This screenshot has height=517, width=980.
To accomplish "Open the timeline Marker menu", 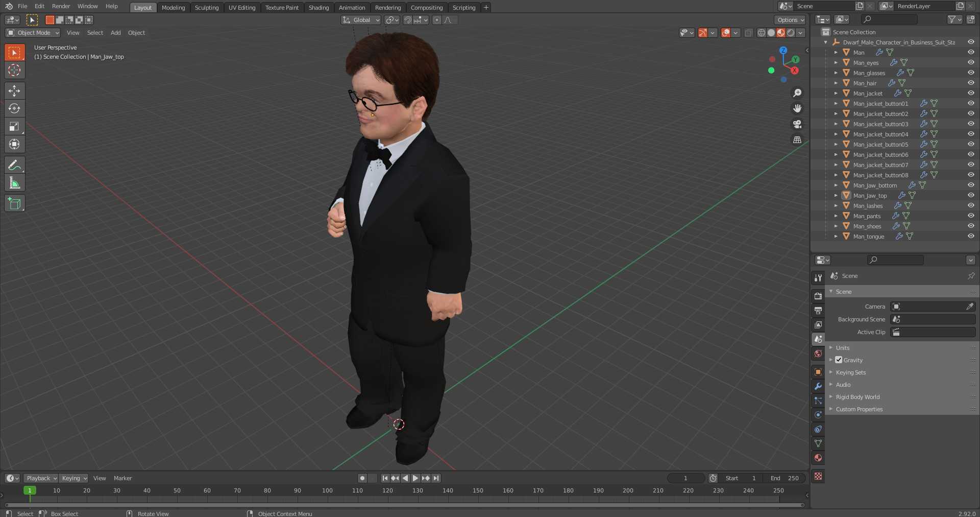I will [122, 478].
